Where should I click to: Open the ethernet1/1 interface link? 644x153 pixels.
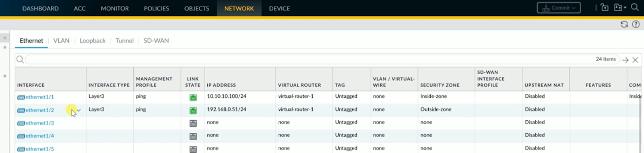[40, 97]
